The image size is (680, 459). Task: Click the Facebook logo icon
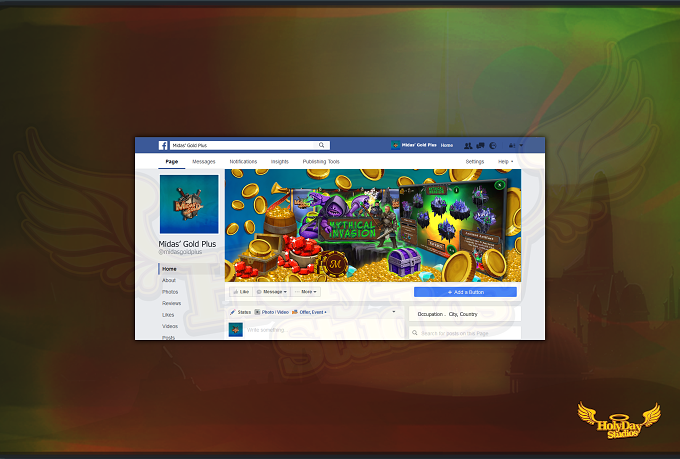pyautogui.click(x=163, y=145)
